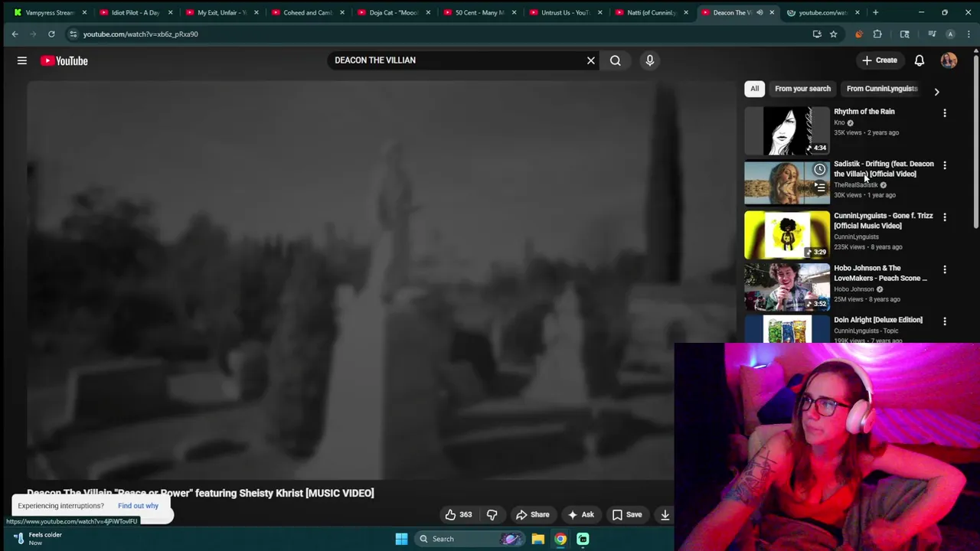Open TheRealSadistik channel name
This screenshot has width=980, height=551.
pyautogui.click(x=856, y=185)
